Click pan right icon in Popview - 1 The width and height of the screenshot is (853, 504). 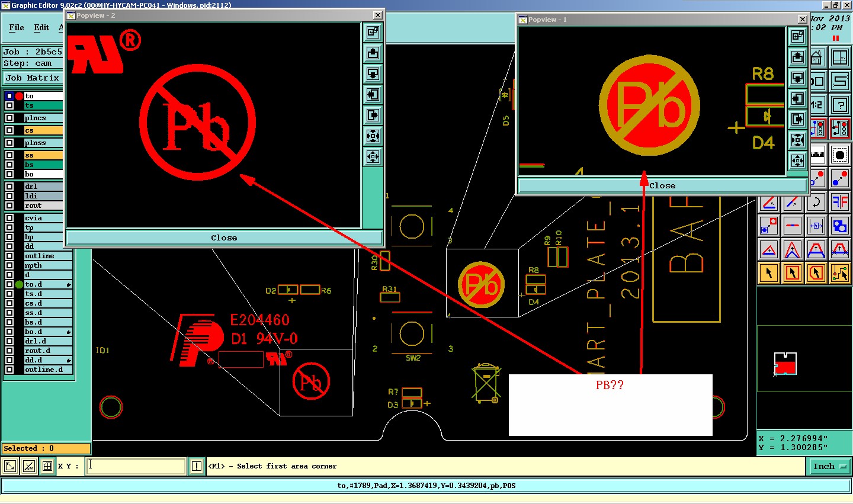tap(797, 120)
